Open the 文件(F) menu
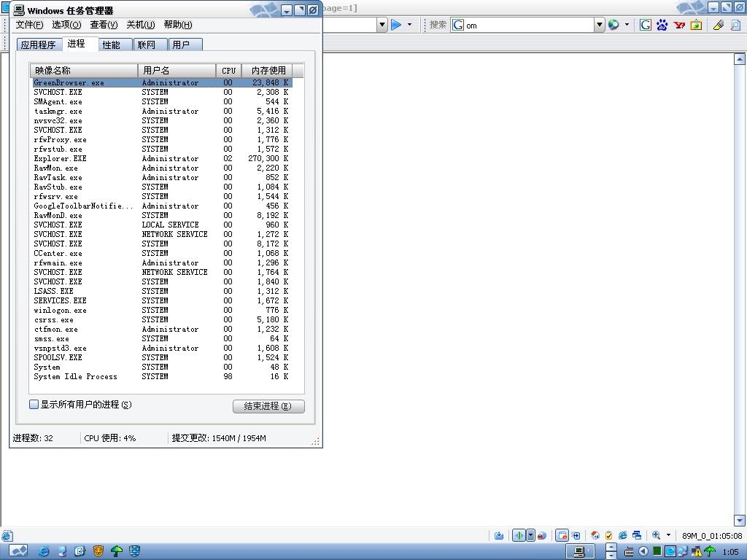 [29, 25]
